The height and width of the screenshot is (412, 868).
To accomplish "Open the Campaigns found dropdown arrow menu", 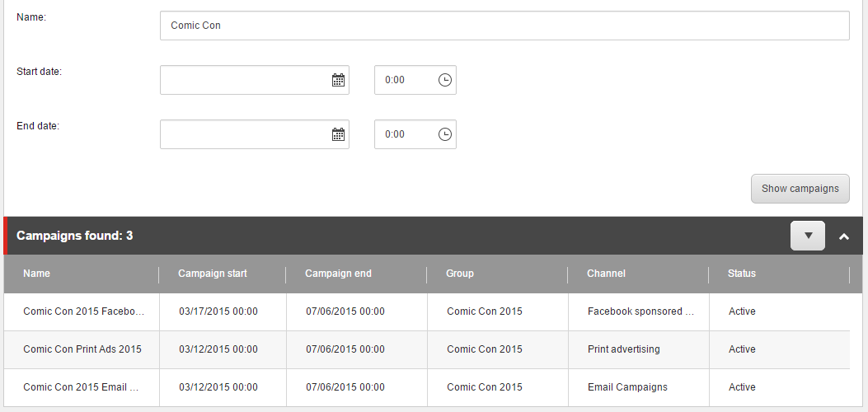I will click(x=808, y=236).
